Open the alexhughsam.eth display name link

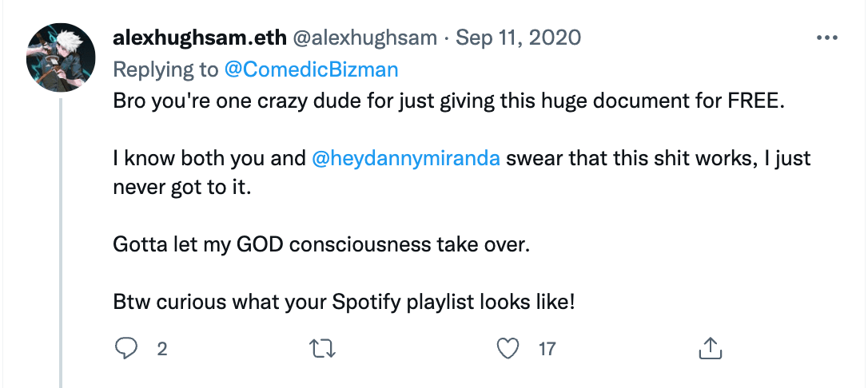(x=199, y=38)
